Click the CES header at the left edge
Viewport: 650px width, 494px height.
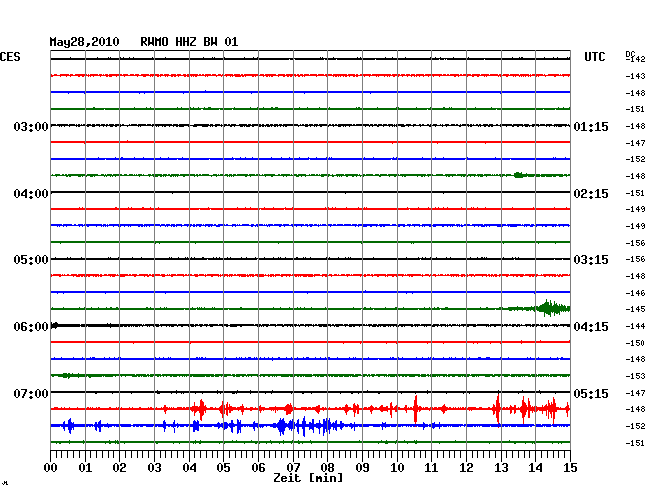10,57
